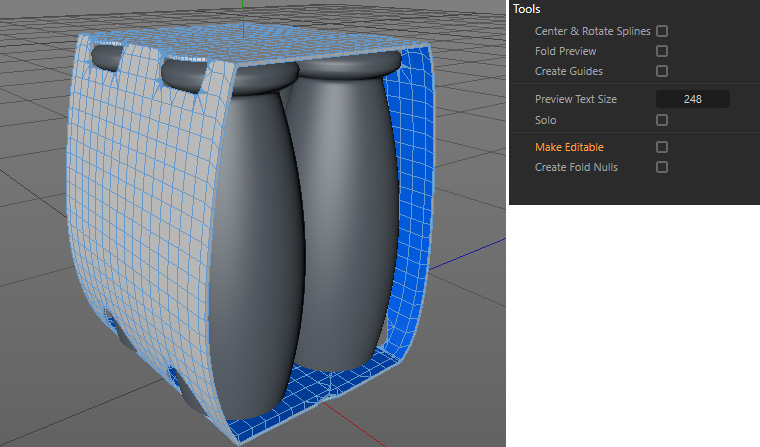760x447 pixels.
Task: Enable the Center & Rotate Splines checkbox
Action: [x=661, y=31]
